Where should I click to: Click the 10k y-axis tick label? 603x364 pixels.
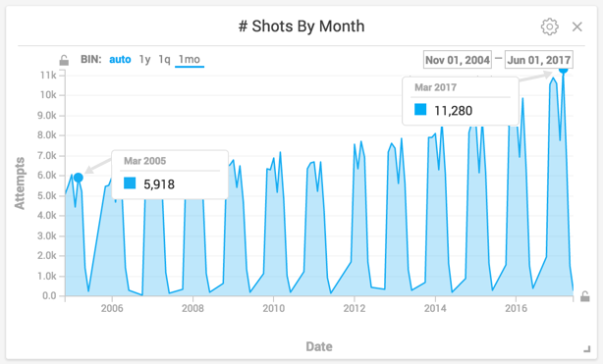pyautogui.click(x=48, y=95)
